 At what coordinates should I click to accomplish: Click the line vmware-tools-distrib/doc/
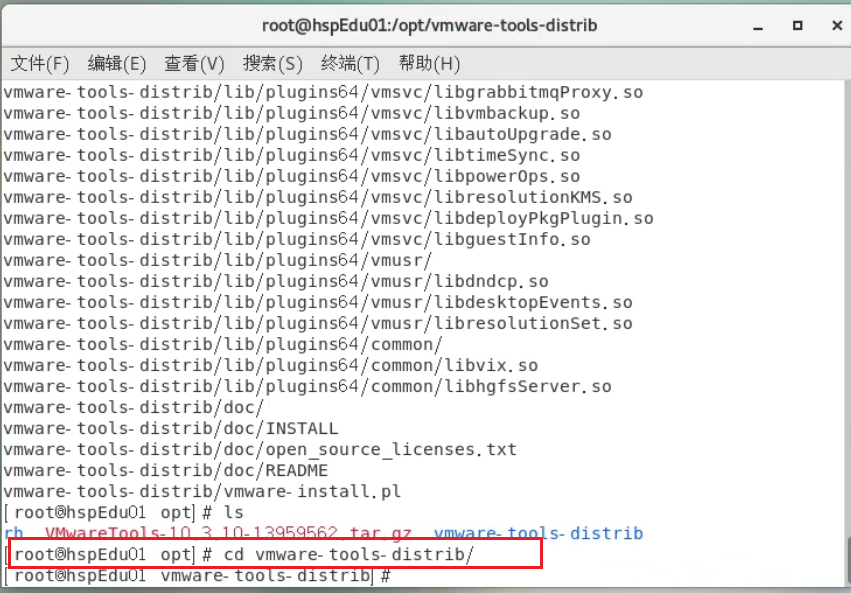[x=134, y=408]
